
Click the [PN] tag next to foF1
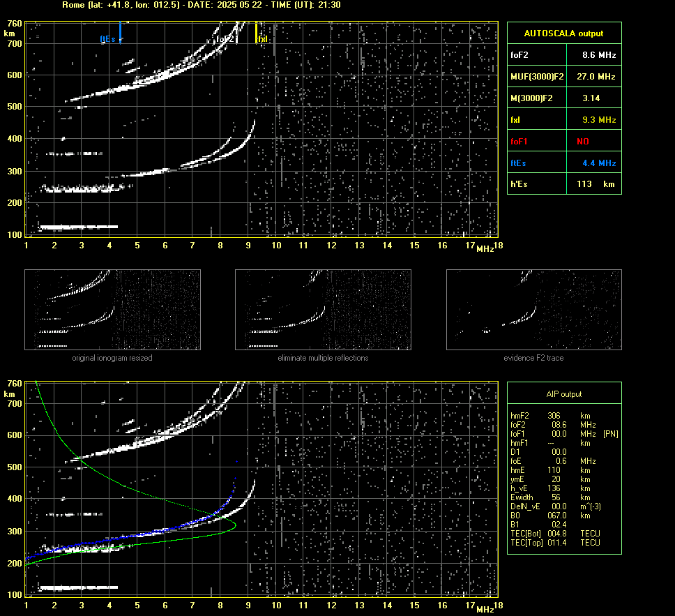(611, 434)
